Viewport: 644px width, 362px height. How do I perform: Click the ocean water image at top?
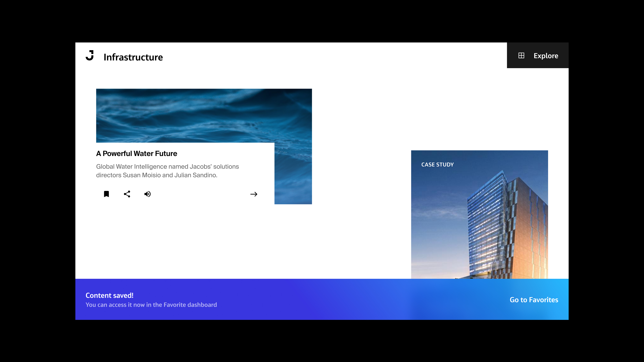(x=204, y=115)
